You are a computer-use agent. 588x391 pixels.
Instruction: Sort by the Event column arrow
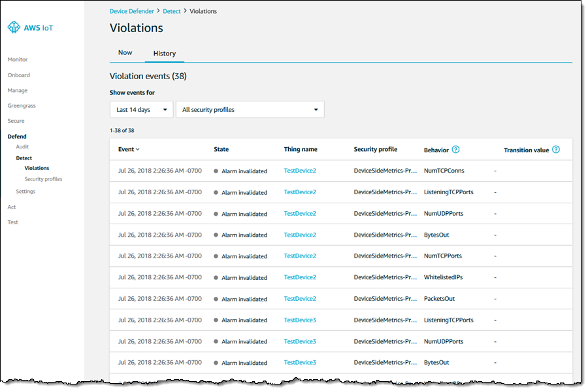pyautogui.click(x=138, y=150)
